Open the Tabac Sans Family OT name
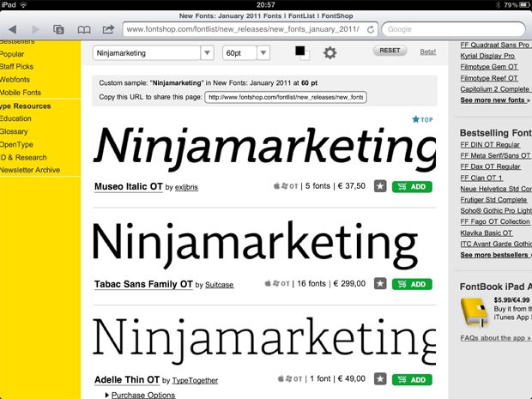This screenshot has width=532, height=399. 143,284
